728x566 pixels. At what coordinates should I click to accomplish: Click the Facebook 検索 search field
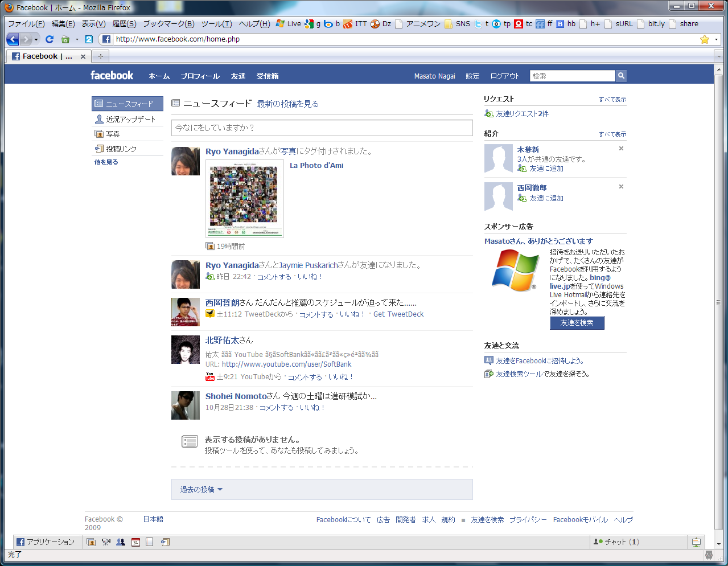click(x=573, y=76)
